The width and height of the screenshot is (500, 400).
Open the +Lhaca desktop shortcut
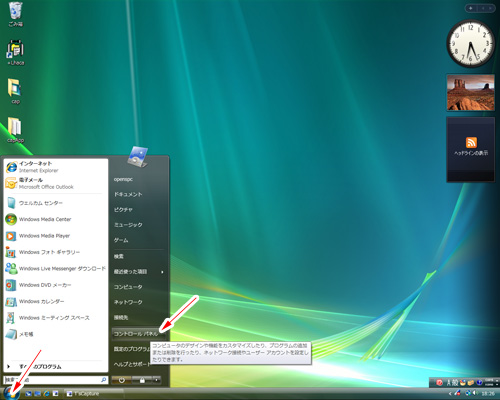[15, 52]
